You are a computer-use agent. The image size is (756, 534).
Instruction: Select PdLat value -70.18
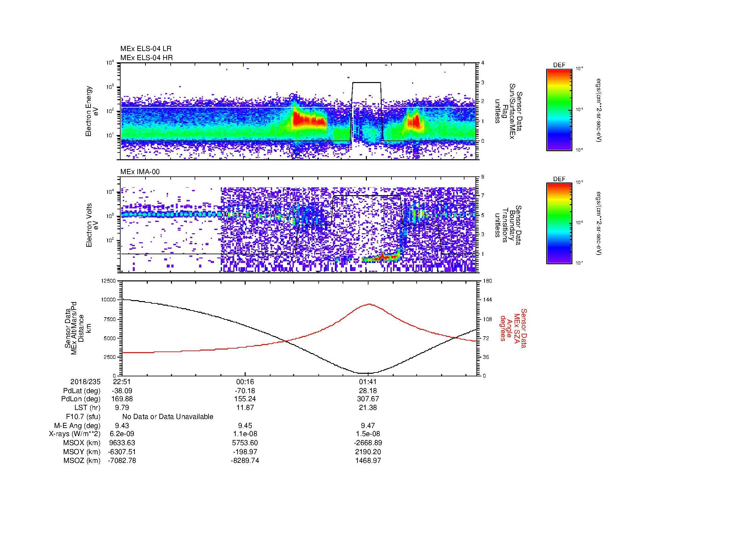(x=245, y=391)
